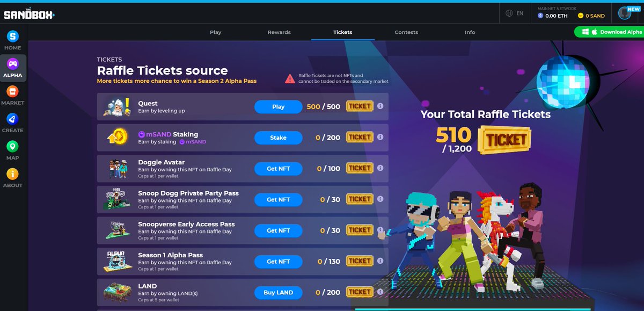Click the LAND block thumbnail
The height and width of the screenshot is (311, 644).
(117, 292)
